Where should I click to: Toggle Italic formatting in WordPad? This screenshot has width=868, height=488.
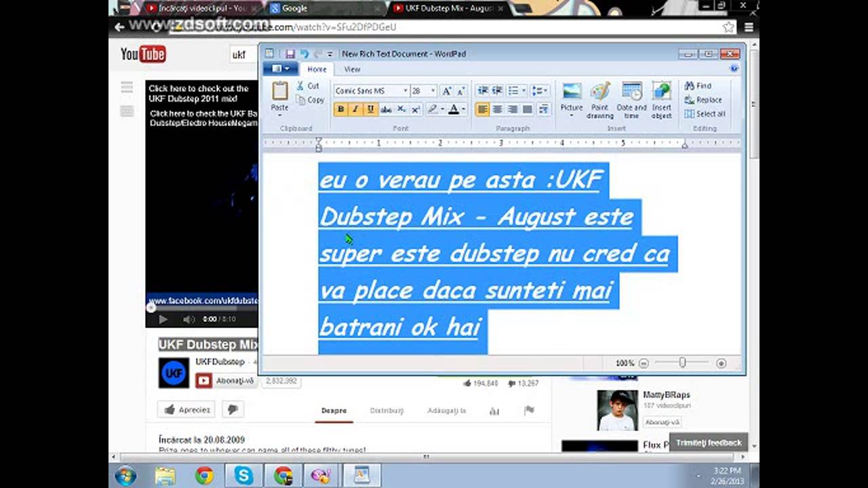pos(355,109)
